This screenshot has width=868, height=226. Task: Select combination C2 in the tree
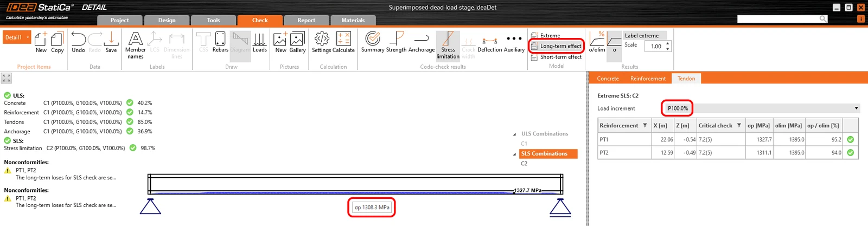(524, 163)
